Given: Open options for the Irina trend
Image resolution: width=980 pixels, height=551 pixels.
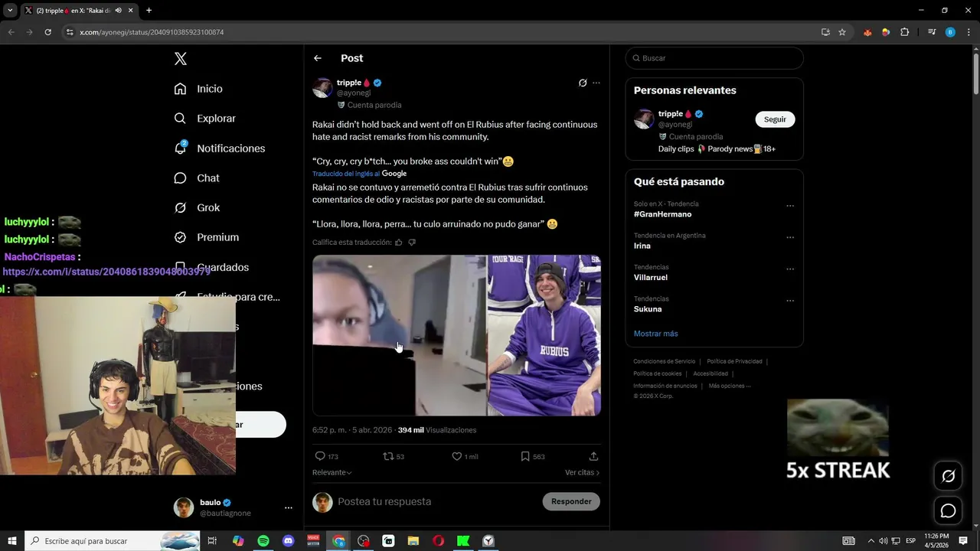Looking at the screenshot, I should (790, 237).
